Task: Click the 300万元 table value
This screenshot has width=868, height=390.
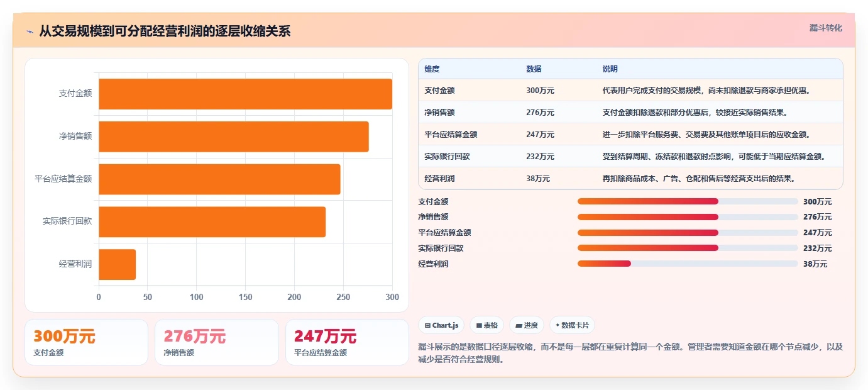Action: point(540,91)
